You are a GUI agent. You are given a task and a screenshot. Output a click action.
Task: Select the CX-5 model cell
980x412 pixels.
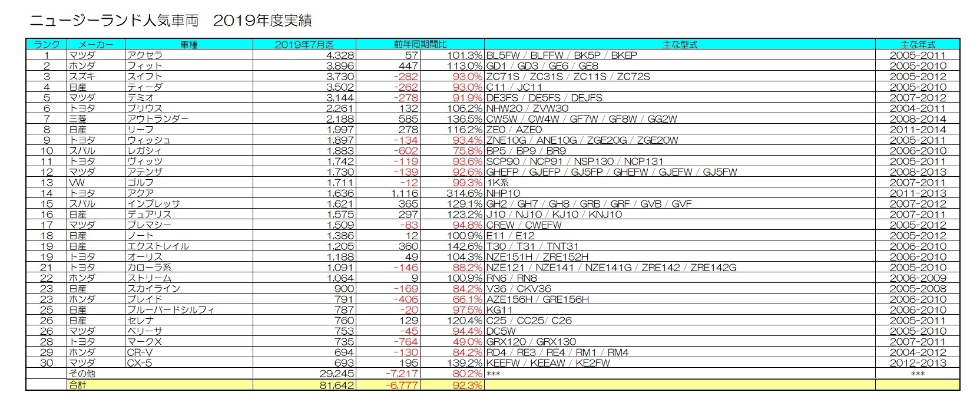point(189,362)
